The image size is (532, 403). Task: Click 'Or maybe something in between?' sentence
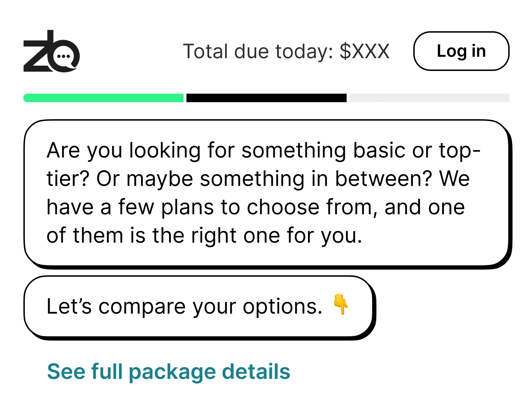point(264,178)
